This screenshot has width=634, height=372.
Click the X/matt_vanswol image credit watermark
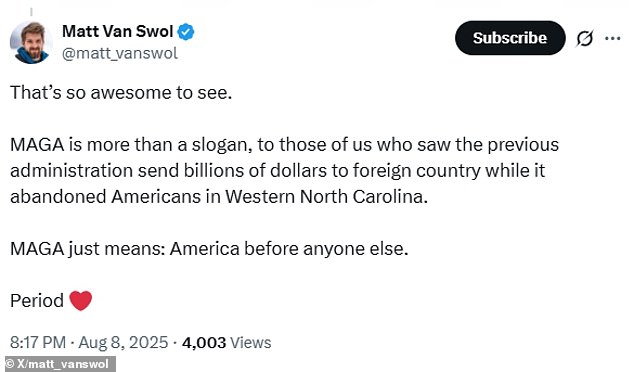tap(58, 364)
